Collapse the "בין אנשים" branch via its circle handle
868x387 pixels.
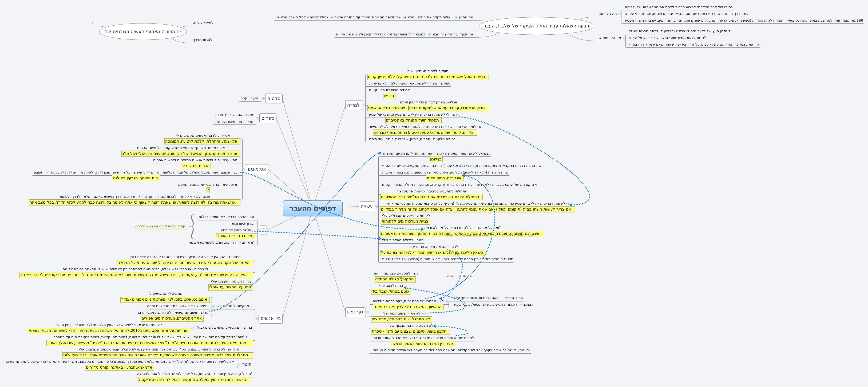pyautogui.click(x=257, y=319)
